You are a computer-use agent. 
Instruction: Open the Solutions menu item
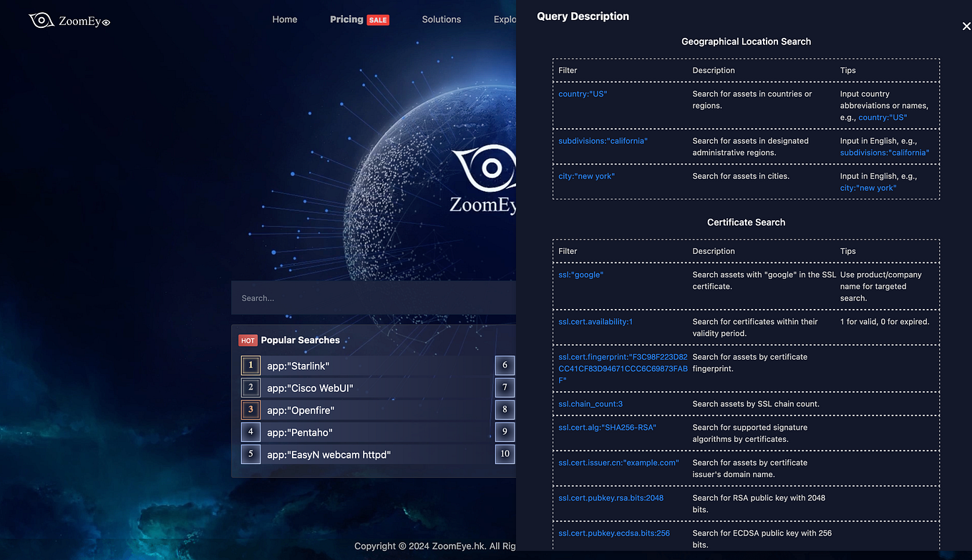click(x=441, y=19)
